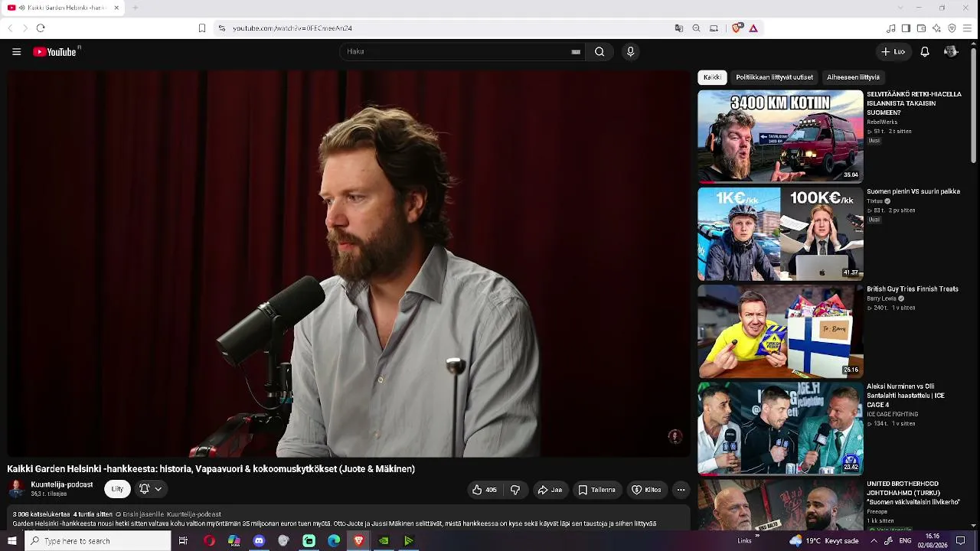Open a new tab with plus button
This screenshot has height=551, width=980.
(135, 8)
